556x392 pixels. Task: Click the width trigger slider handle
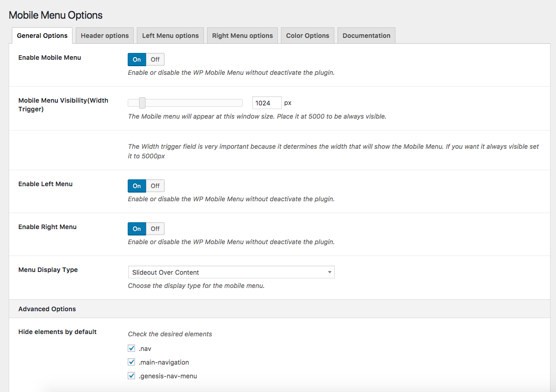tap(142, 103)
